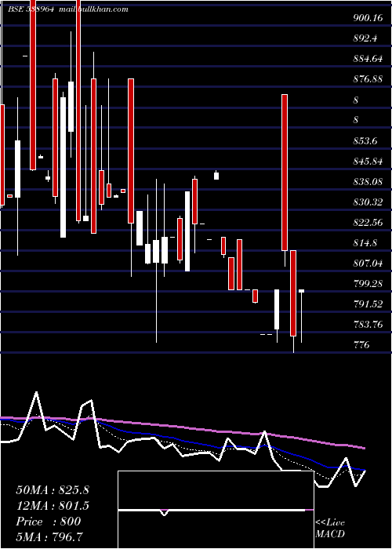Select the 776 price level label
The width and height of the screenshot is (392, 549).
click(361, 345)
